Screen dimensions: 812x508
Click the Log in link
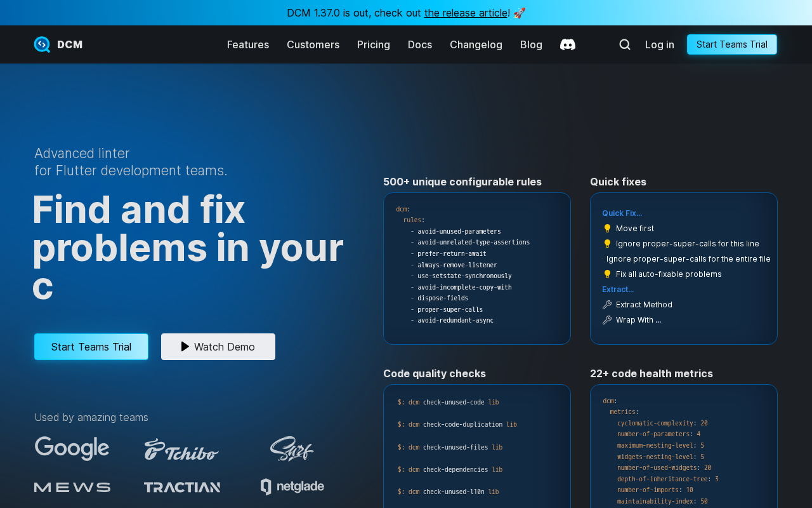click(660, 44)
